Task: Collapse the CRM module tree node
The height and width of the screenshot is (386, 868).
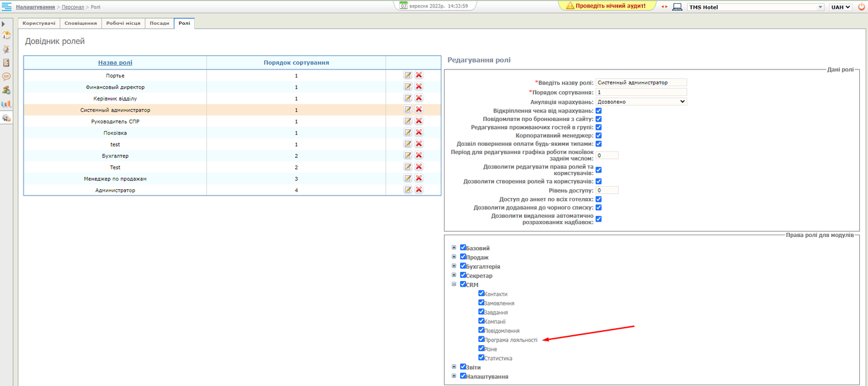Action: tap(454, 284)
